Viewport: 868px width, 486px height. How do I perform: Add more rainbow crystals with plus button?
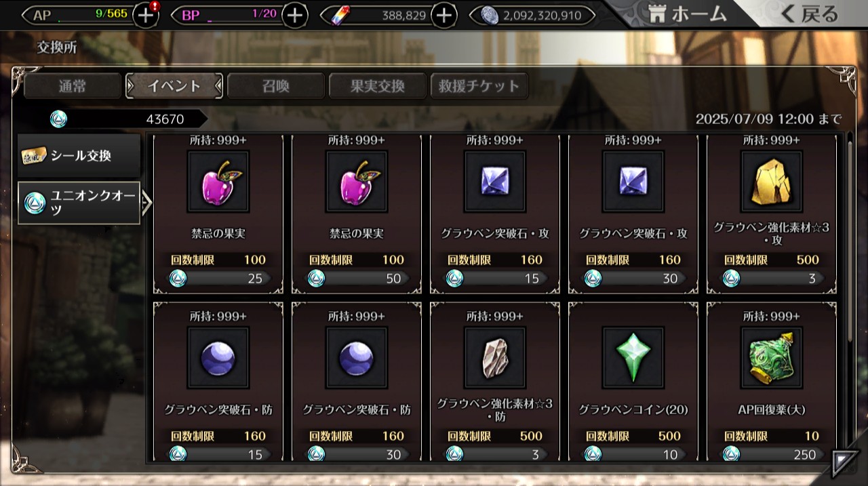pyautogui.click(x=443, y=15)
